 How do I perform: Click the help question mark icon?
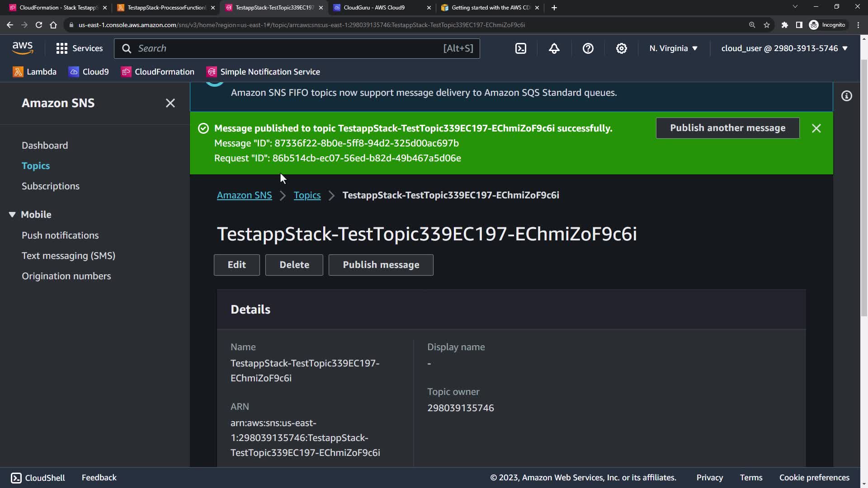click(x=588, y=48)
